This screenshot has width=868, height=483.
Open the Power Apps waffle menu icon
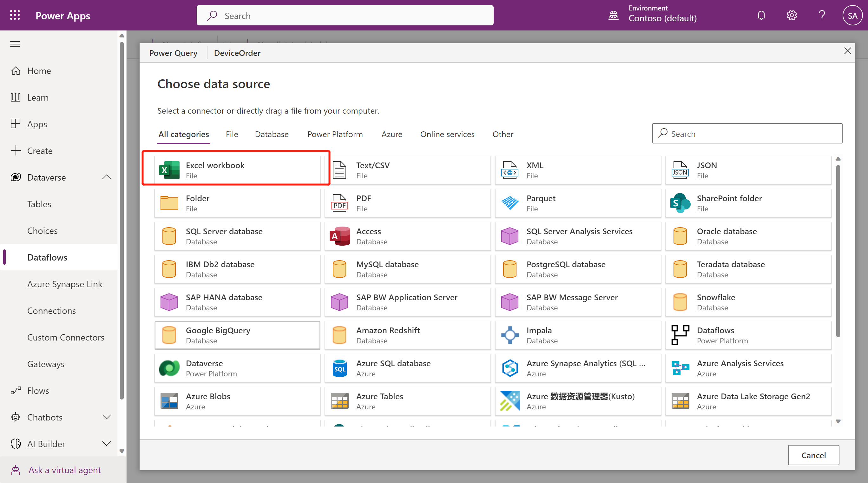15,15
